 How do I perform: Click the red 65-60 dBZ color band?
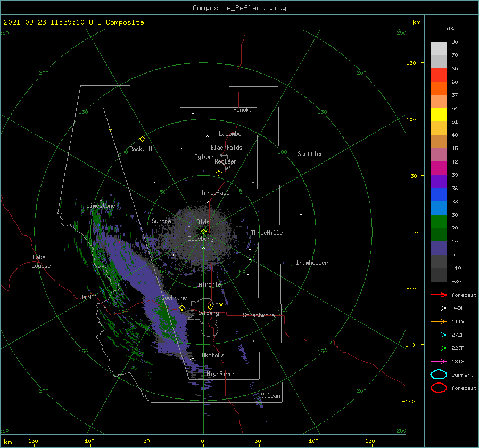(439, 75)
